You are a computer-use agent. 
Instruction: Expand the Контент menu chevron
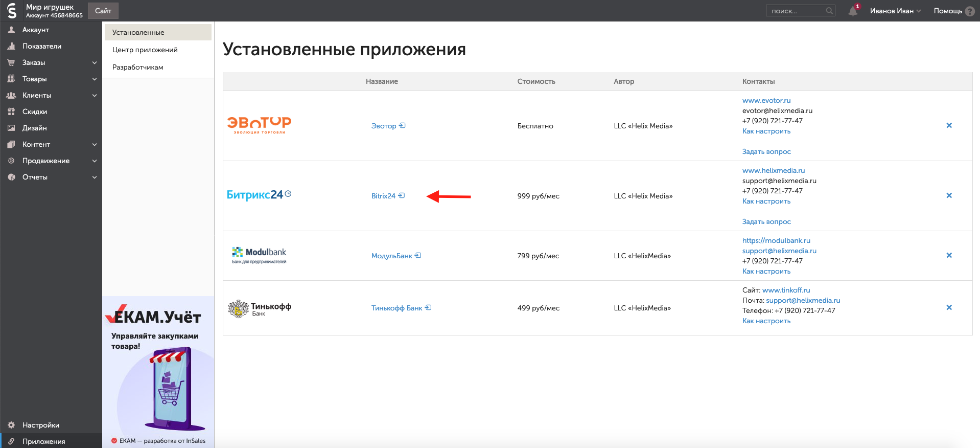95,144
